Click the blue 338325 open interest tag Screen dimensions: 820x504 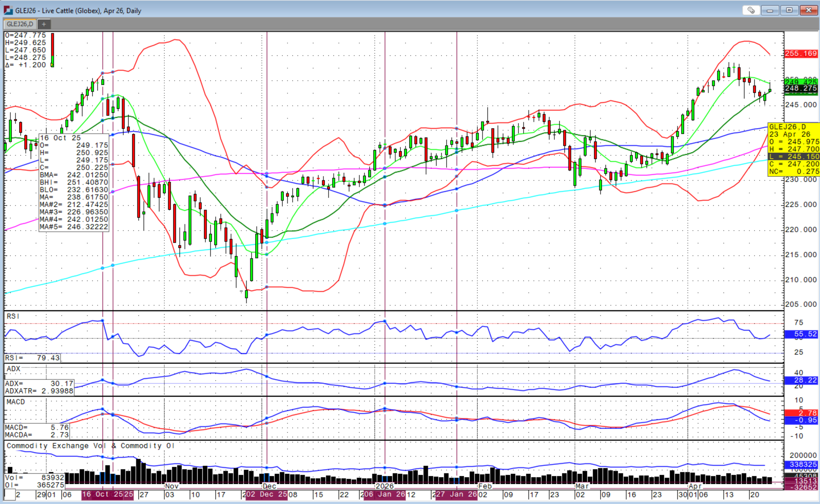801,464
